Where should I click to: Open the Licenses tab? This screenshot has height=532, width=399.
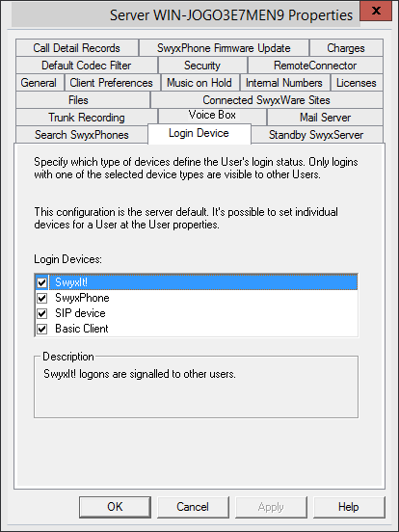(x=357, y=83)
